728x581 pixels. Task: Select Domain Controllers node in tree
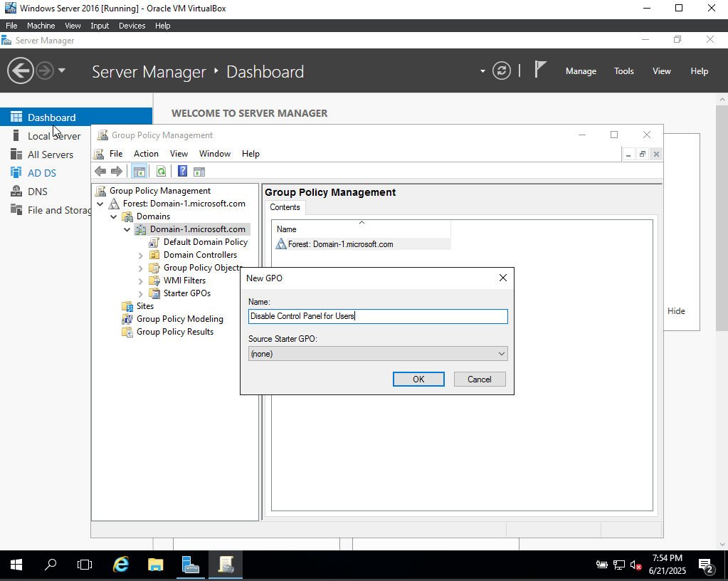200,255
